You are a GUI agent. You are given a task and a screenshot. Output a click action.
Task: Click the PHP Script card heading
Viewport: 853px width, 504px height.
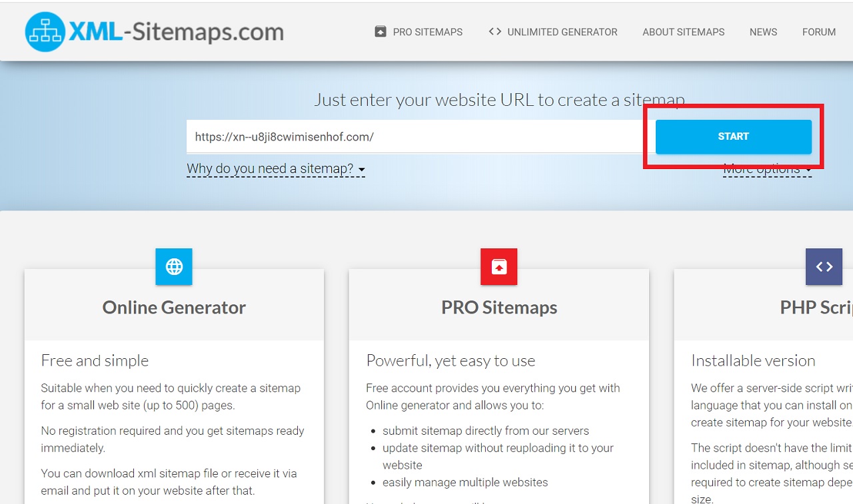coord(816,308)
